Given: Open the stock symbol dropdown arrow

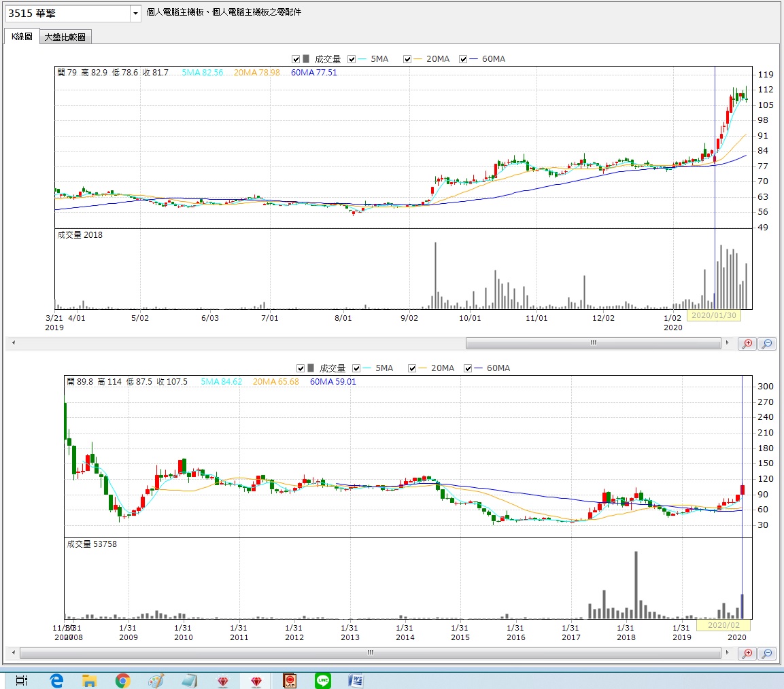Looking at the screenshot, I should (135, 13).
